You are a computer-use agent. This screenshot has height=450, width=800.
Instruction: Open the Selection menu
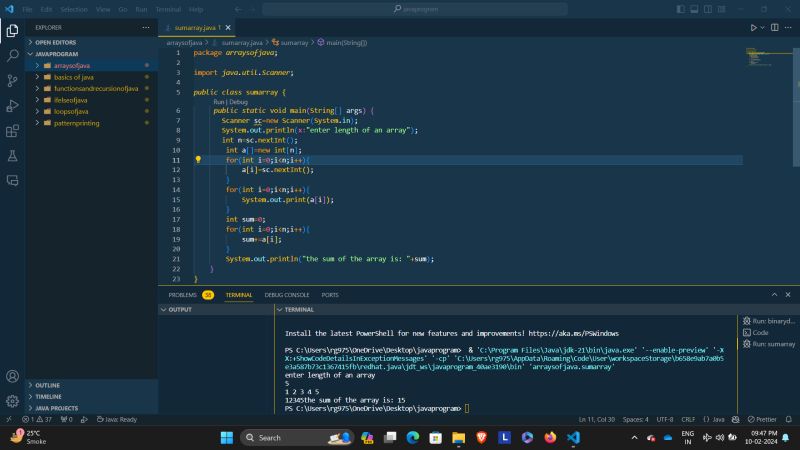pos(74,9)
